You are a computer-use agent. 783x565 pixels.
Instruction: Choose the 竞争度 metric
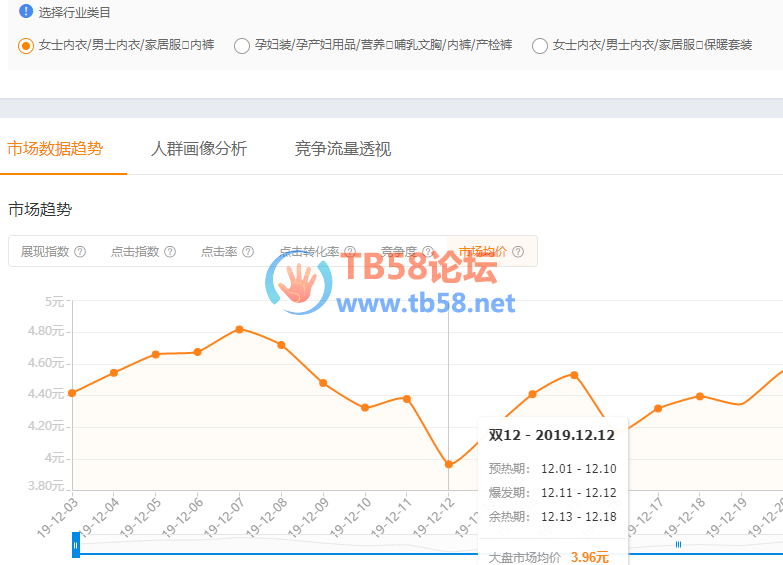pyautogui.click(x=399, y=252)
